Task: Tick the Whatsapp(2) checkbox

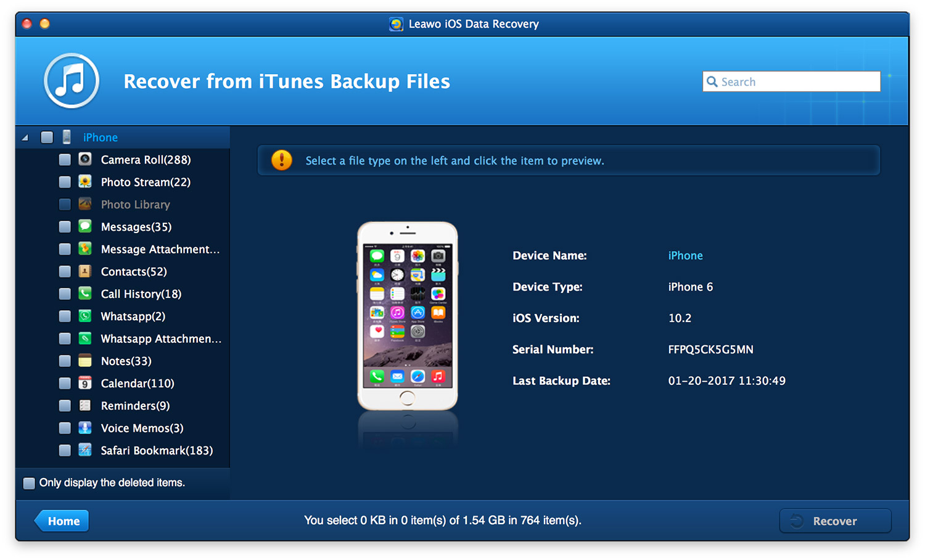Action: click(x=65, y=316)
